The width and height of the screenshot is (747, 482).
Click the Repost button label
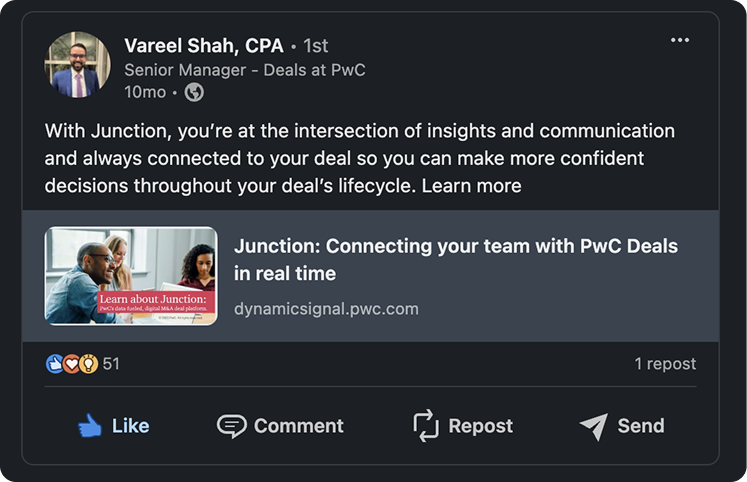[x=480, y=426]
